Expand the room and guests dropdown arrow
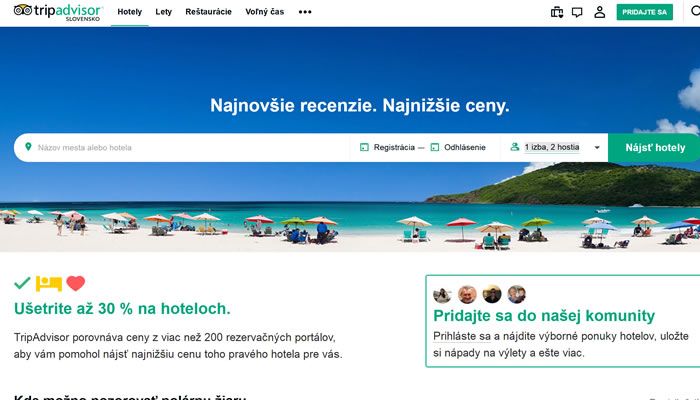Screen dimensions: 700x400 pos(597,147)
